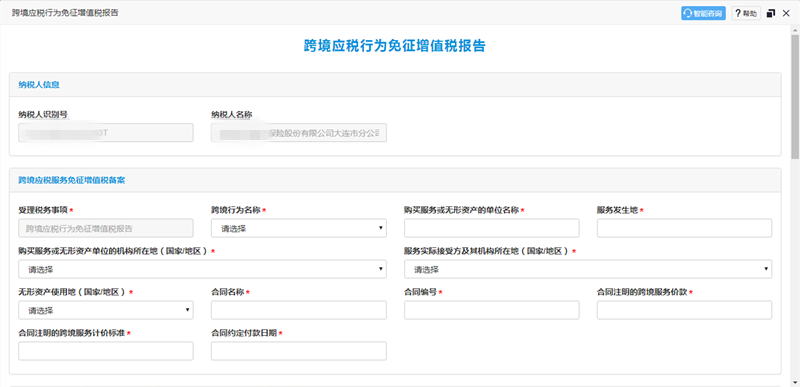Click the 服务发生地 input field
Viewport: 800px width, 387px height.
tap(684, 228)
